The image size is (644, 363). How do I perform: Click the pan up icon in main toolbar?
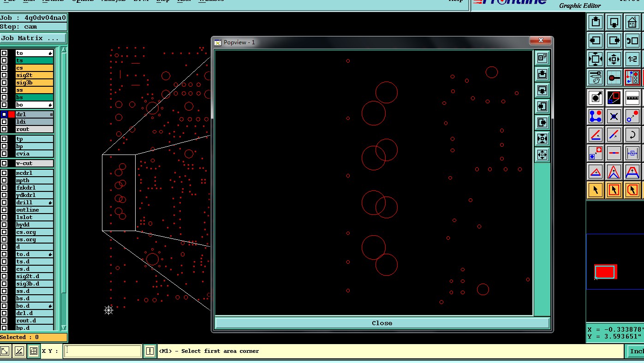596,22
